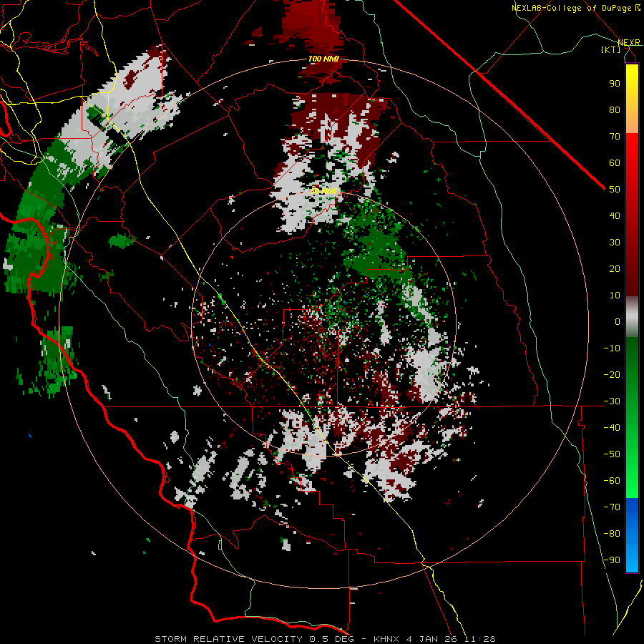Click the 20 value on velocity scale
Image resolution: width=644 pixels, height=644 pixels.
click(615, 269)
